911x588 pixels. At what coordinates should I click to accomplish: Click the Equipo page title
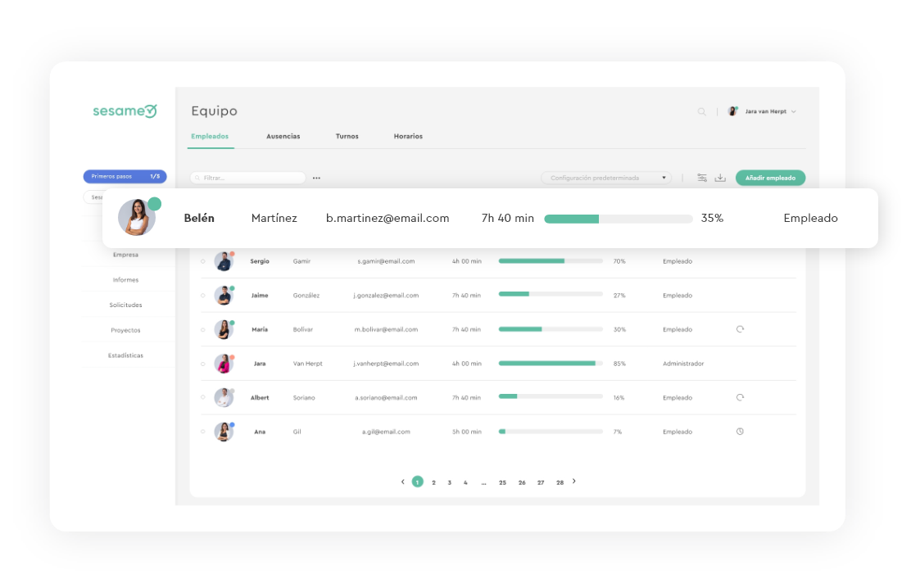pos(215,111)
